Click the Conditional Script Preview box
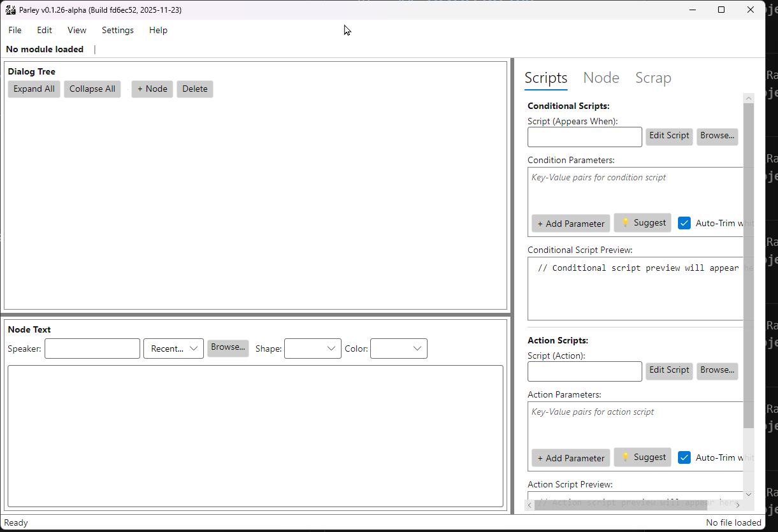 (636, 289)
